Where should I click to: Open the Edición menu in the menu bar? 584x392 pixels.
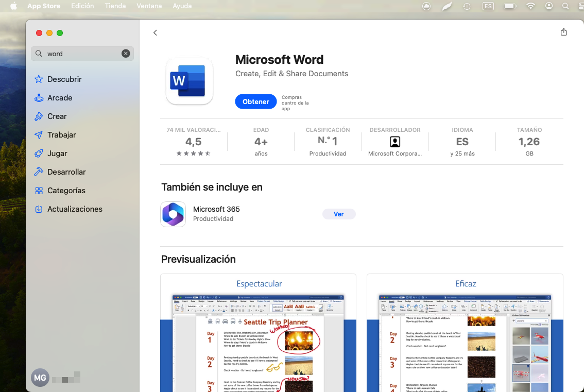[x=82, y=6]
